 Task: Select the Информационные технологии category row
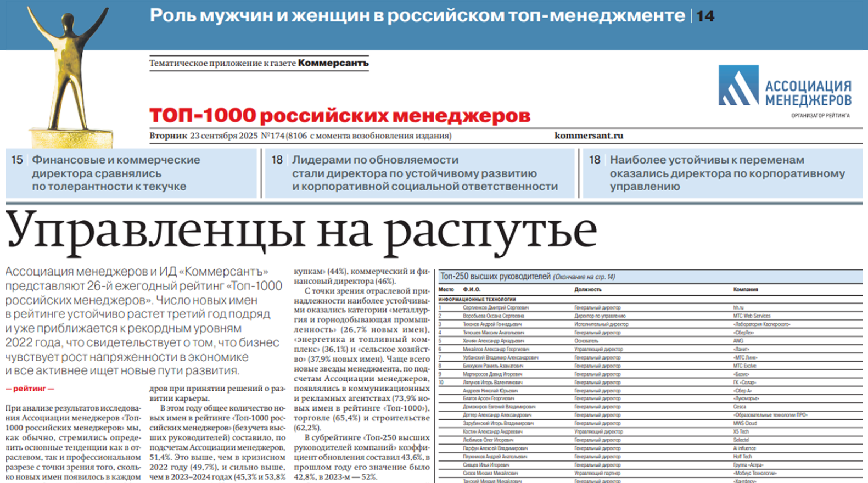[x=477, y=299]
